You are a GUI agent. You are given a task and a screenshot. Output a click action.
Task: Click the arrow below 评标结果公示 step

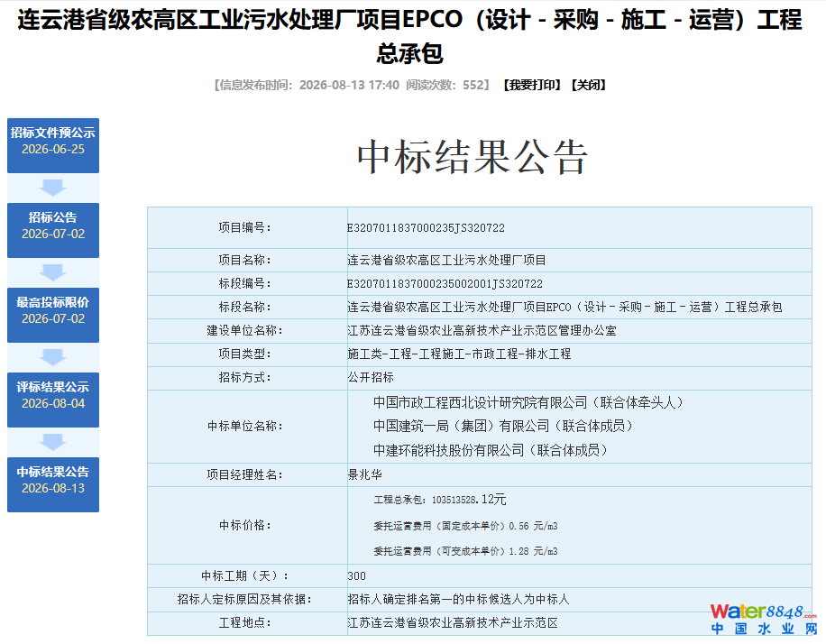pos(53,442)
